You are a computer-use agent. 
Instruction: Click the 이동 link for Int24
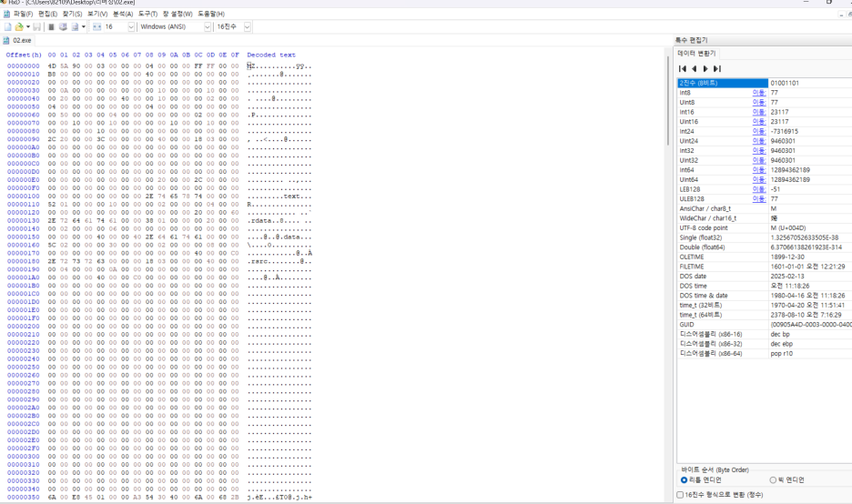(x=758, y=131)
